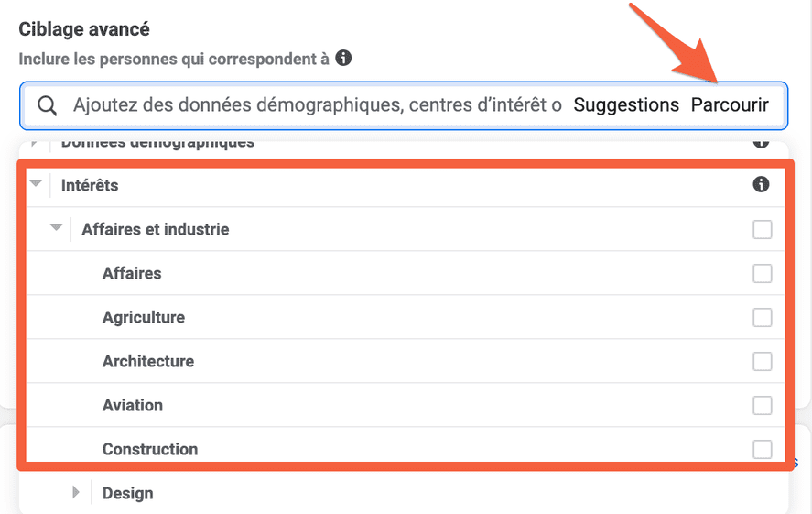The image size is (812, 514).
Task: Check the Construction checkbox
Action: (763, 449)
